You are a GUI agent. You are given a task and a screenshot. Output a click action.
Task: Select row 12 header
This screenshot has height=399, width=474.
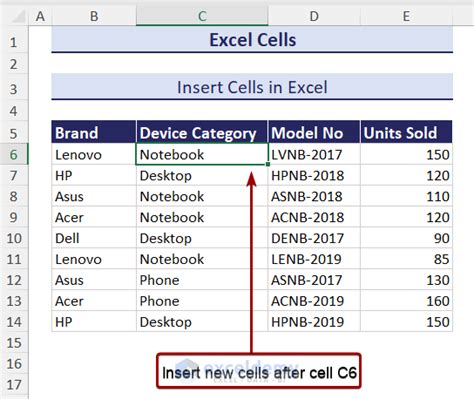tap(14, 280)
